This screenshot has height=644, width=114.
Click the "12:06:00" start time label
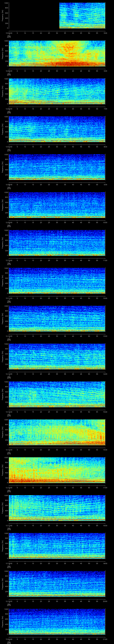(x=9, y=109)
